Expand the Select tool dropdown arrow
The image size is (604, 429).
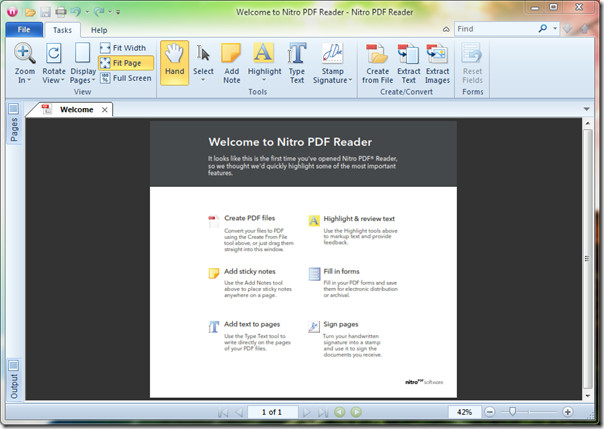(x=203, y=80)
